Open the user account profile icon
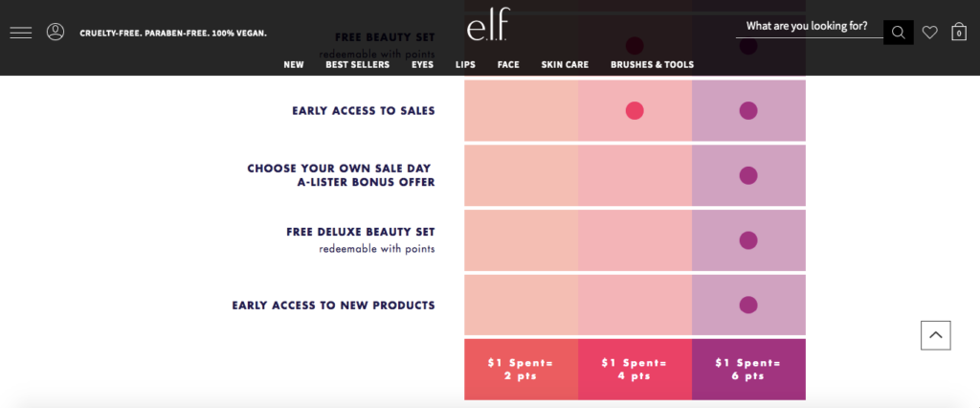This screenshot has width=980, height=408. (x=56, y=32)
